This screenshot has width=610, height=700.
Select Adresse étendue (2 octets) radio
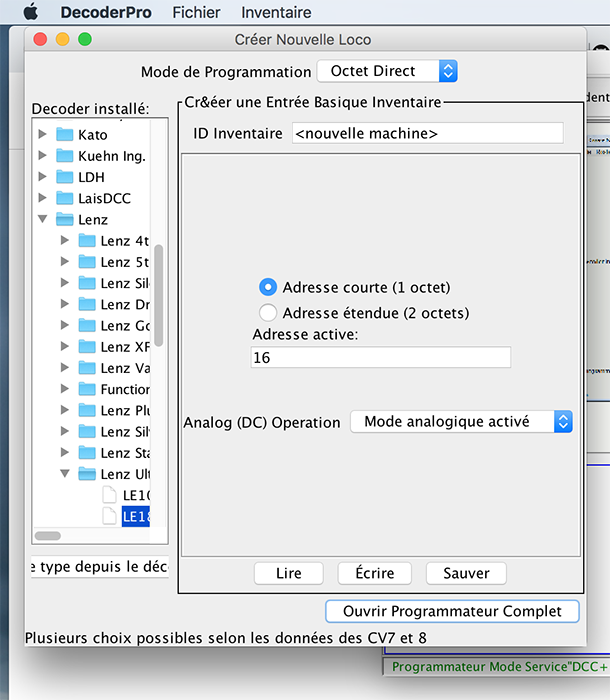tap(268, 312)
